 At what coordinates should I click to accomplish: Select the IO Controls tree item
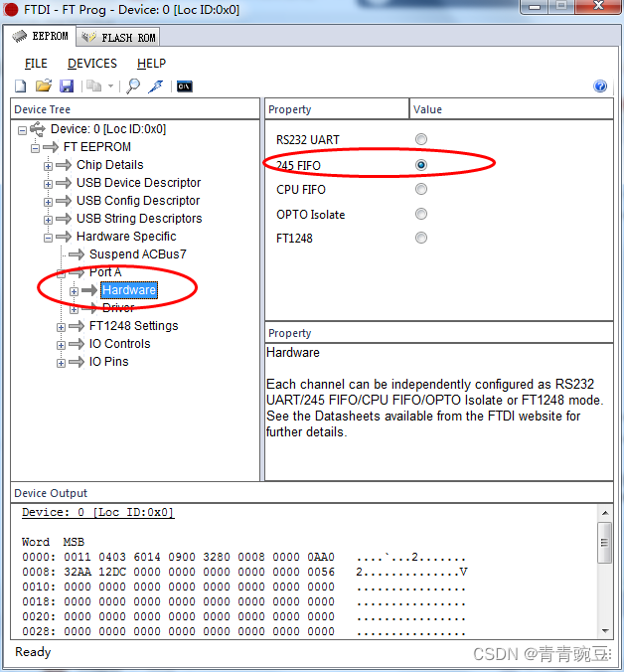click(120, 344)
